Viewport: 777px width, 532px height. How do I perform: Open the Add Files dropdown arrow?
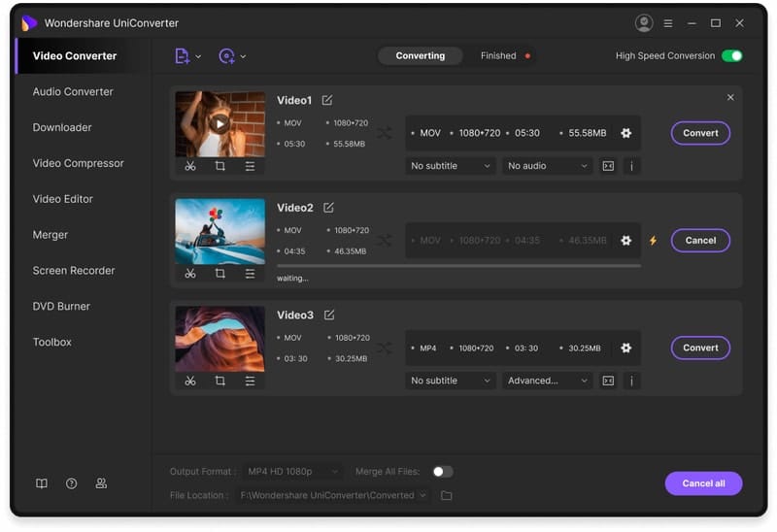point(198,56)
